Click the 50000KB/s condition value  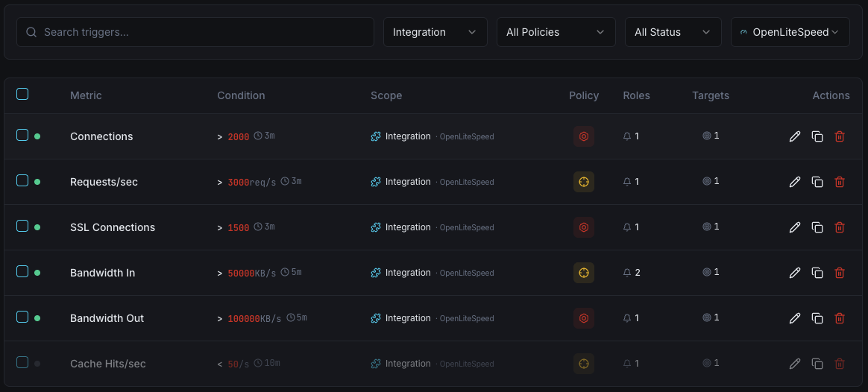(252, 273)
